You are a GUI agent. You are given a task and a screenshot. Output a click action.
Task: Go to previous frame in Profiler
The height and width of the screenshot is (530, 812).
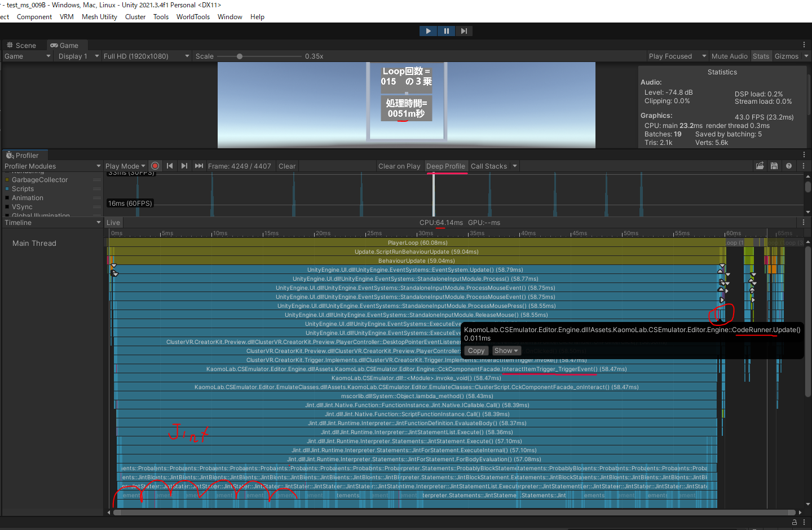pyautogui.click(x=170, y=166)
